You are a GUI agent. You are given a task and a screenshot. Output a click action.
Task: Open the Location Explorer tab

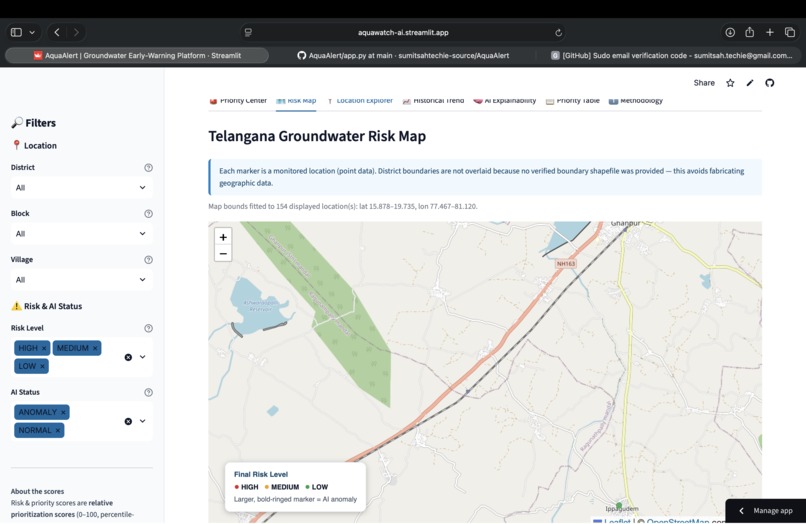click(x=359, y=101)
